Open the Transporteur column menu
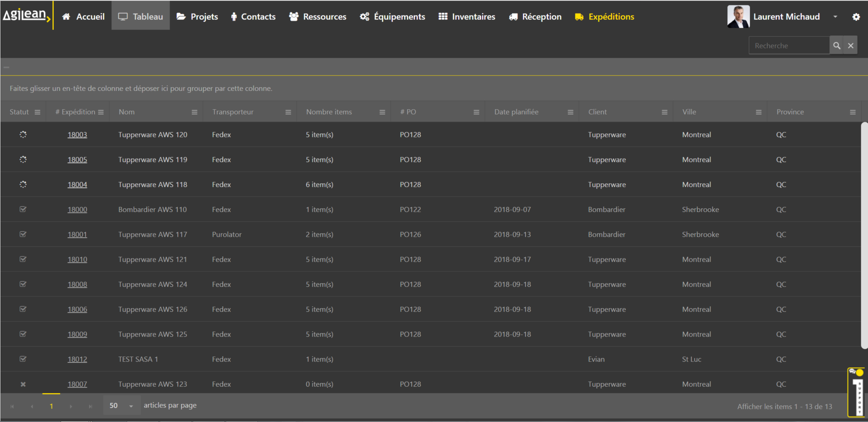This screenshot has height=422, width=868. point(288,112)
